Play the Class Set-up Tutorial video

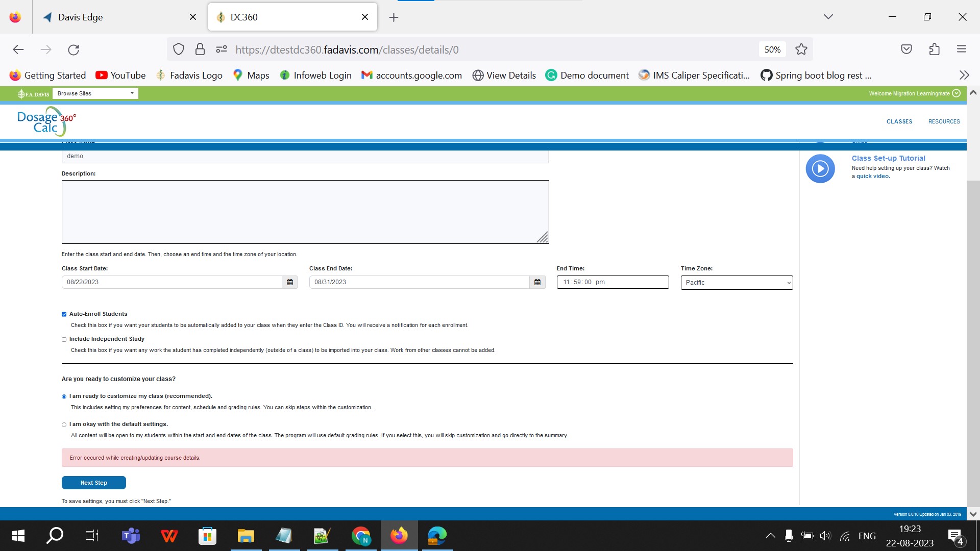point(820,168)
